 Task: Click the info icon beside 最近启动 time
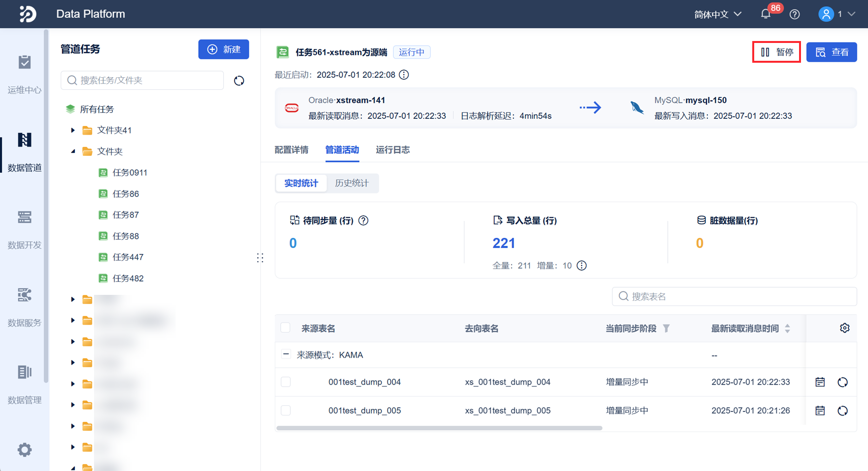tap(404, 75)
